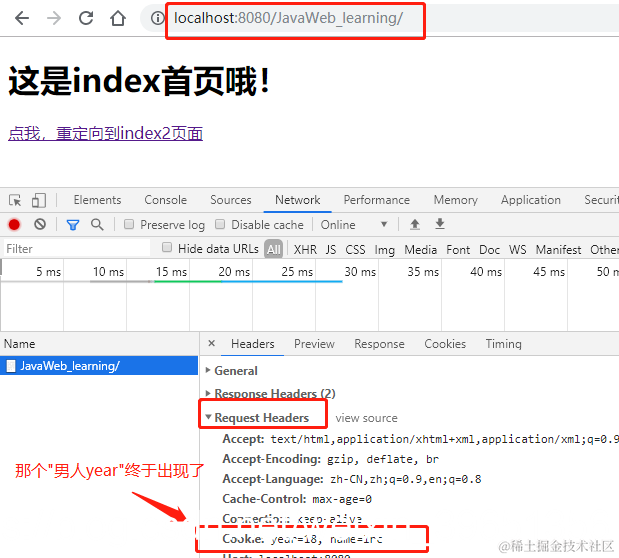
Task: Click the Cache-Control max-age=0 value
Action: tap(342, 499)
